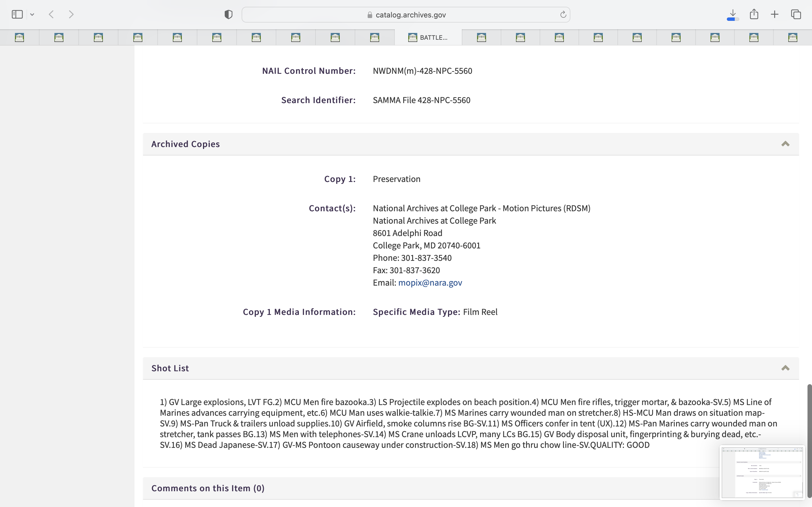The width and height of the screenshot is (812, 507).
Task: Click the privacy shield icon
Action: [228, 14]
